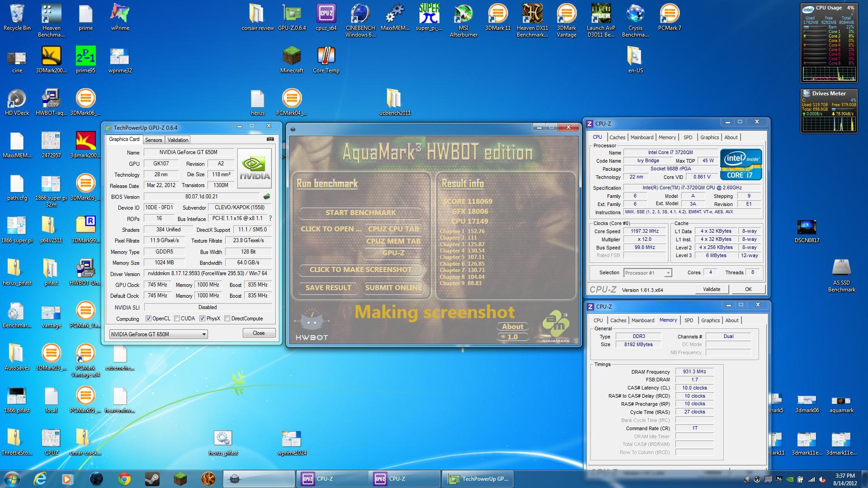
Task: Open the 3DMark 11 desktop shortcut
Action: click(x=498, y=17)
